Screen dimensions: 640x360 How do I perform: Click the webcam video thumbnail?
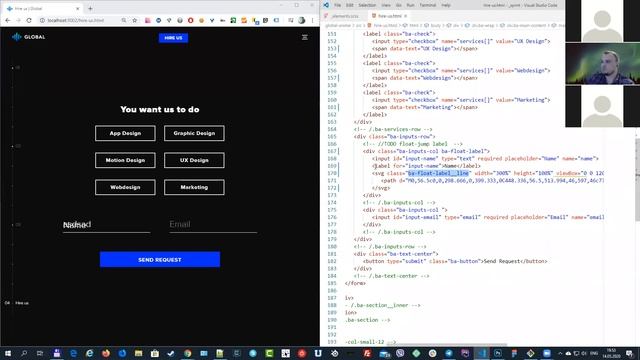click(602, 64)
